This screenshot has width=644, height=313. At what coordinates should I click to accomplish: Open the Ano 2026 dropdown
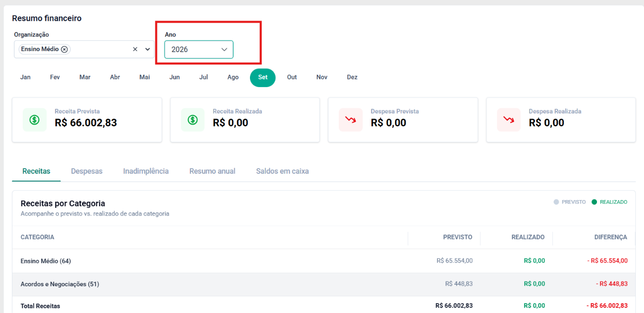199,50
